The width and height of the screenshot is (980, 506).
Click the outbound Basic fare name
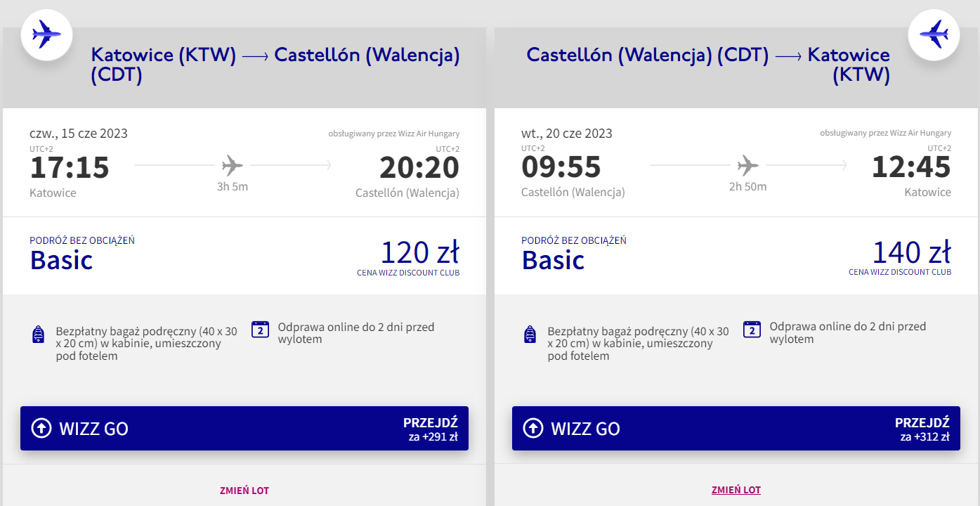pos(62,260)
